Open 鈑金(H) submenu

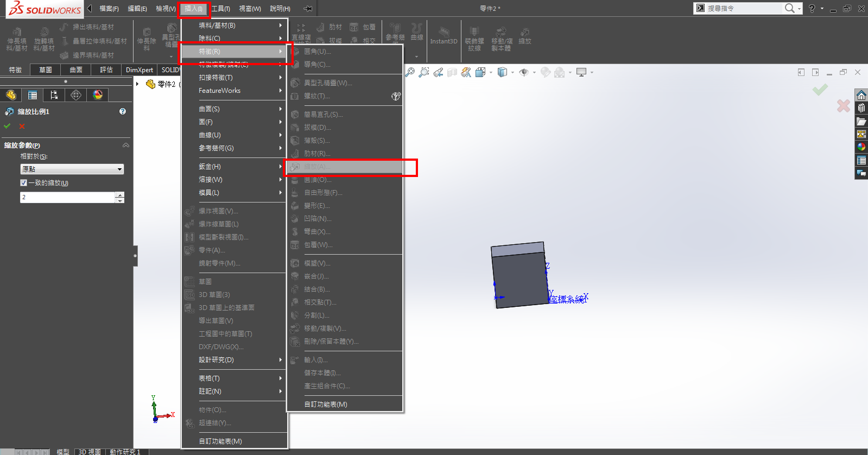pos(234,167)
